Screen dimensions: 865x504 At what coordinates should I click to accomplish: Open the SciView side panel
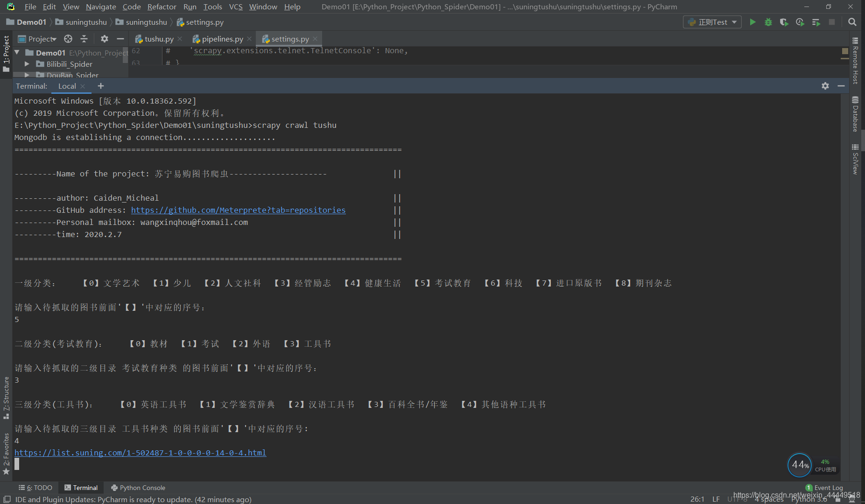coord(855,160)
